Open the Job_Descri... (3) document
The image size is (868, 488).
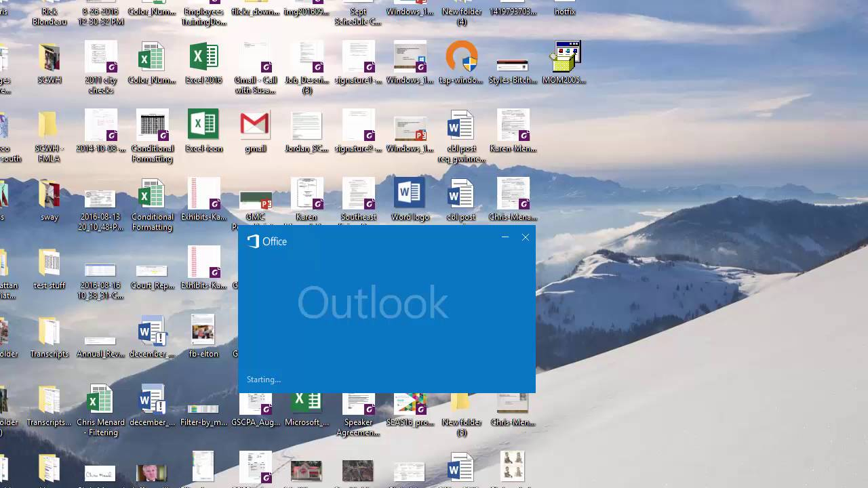point(307,57)
